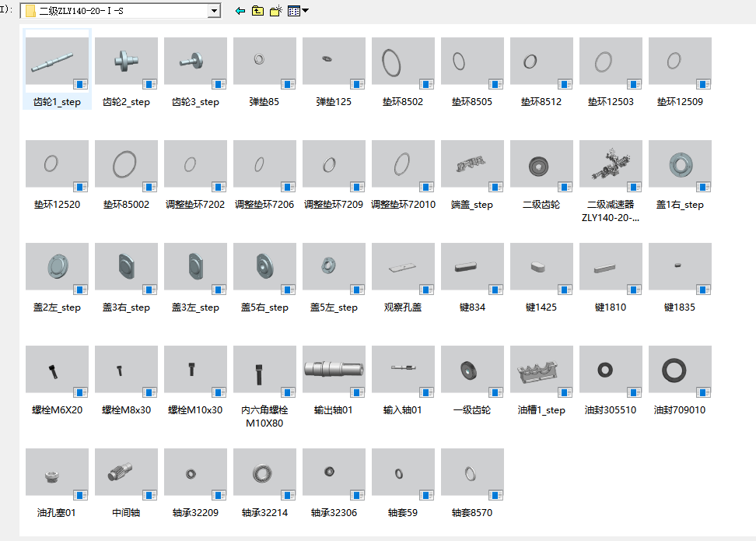Screen dimensions: 756x541
Task: Expand the 二级ZLY140-20-I-S folder path dropdown
Action: pyautogui.click(x=214, y=11)
